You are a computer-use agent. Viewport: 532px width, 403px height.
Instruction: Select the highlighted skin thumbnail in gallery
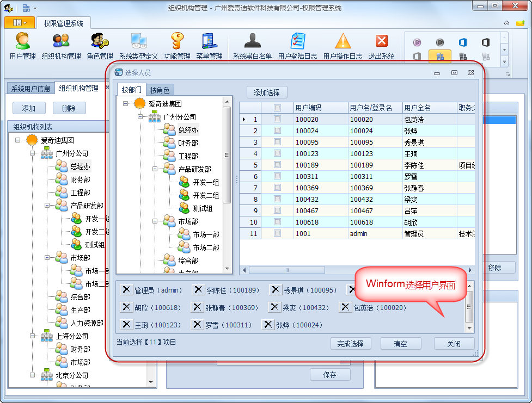click(440, 56)
